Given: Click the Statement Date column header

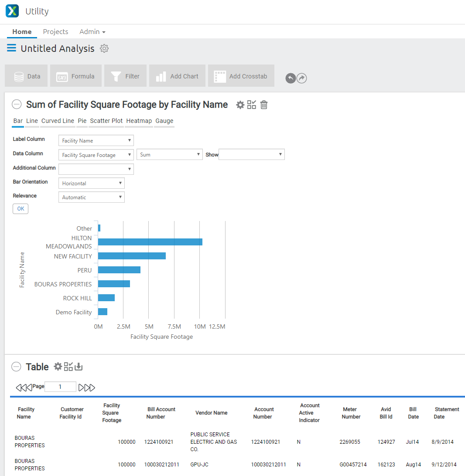Looking at the screenshot, I should pos(447,413).
